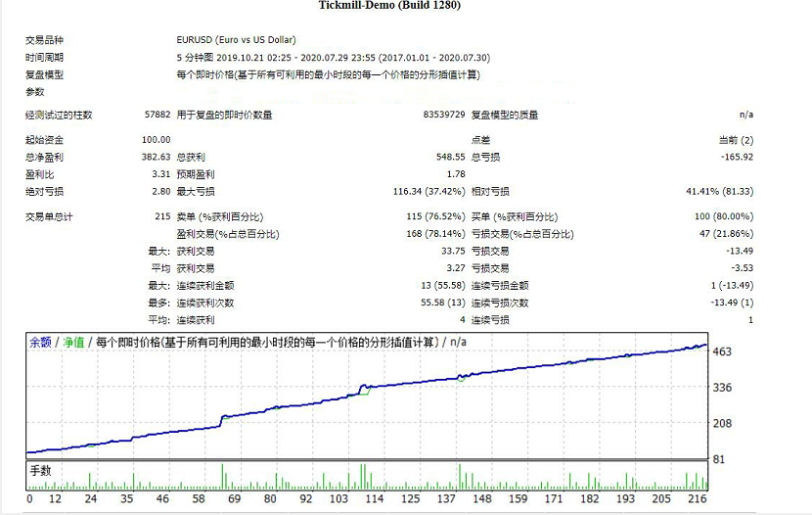
Task: Click the 382.63 total net profit value
Action: 156,157
